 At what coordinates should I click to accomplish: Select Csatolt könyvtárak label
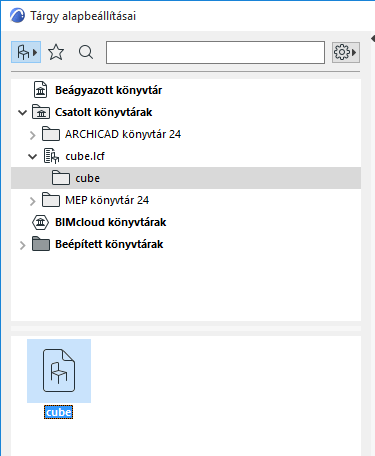pos(104,112)
